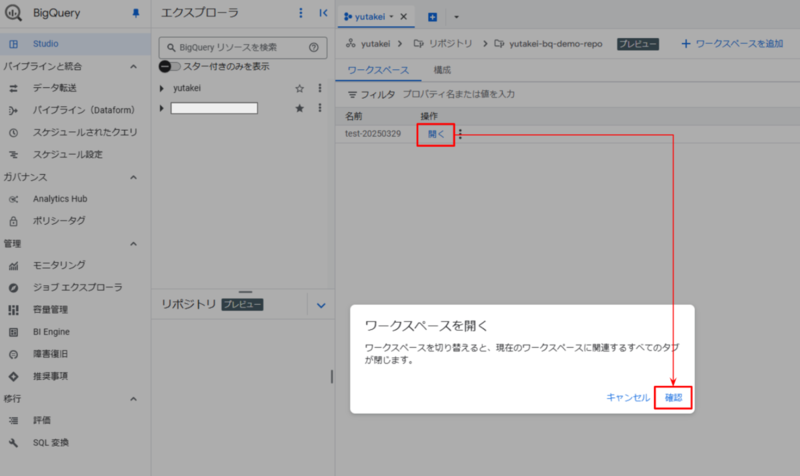This screenshot has height=476, width=800.
Task: Star the yutakei project
Action: pos(299,88)
